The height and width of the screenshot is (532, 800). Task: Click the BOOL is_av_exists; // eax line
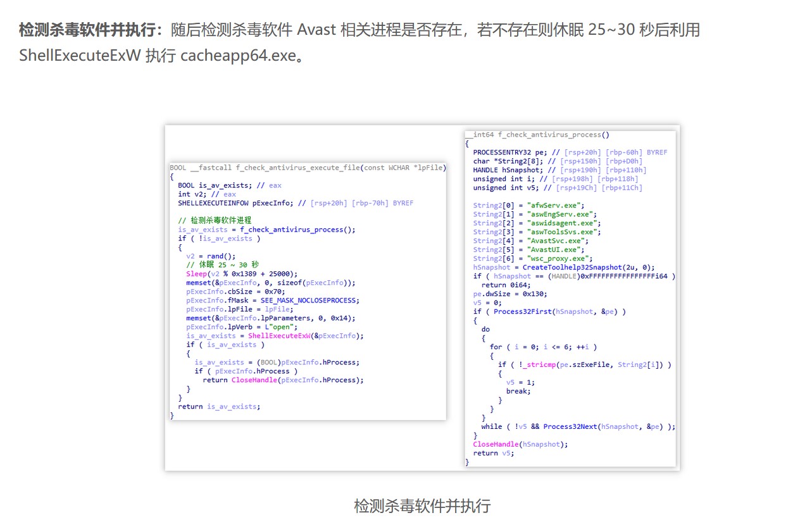(230, 185)
